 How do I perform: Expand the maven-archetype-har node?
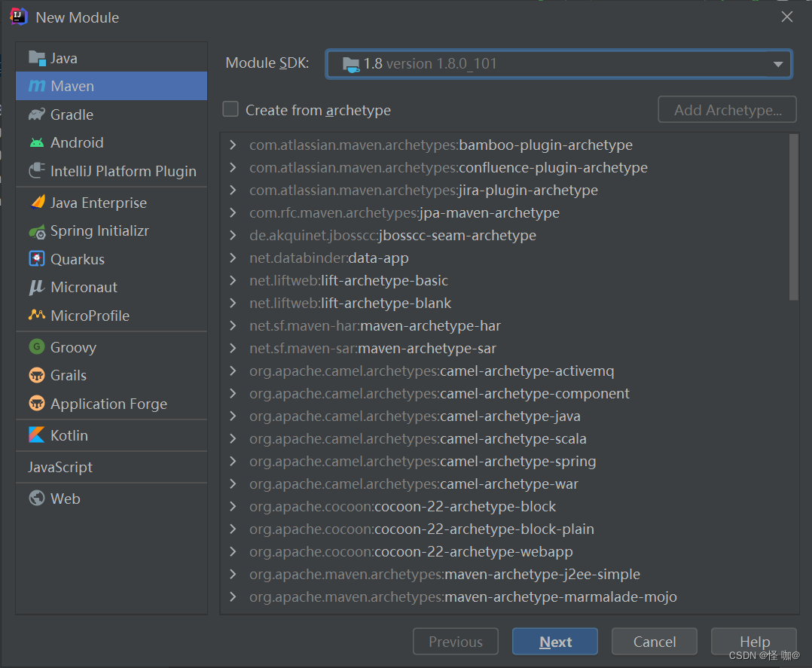click(x=233, y=325)
